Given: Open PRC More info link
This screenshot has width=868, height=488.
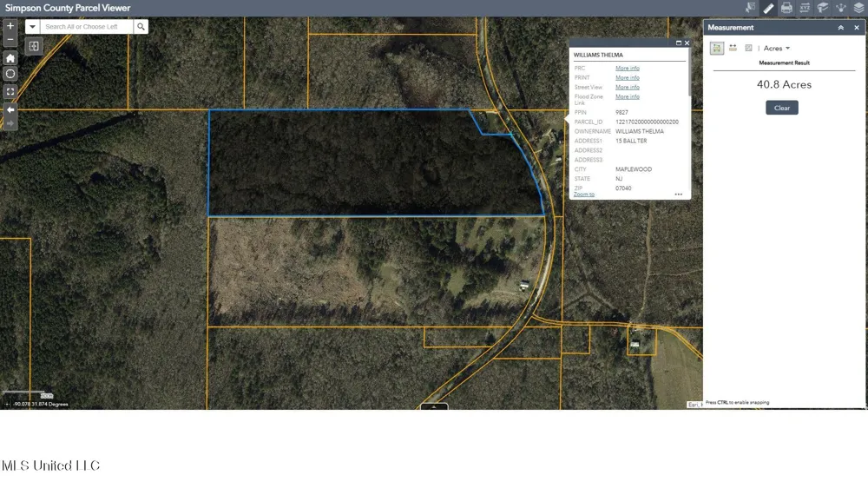Looking at the screenshot, I should pos(628,68).
